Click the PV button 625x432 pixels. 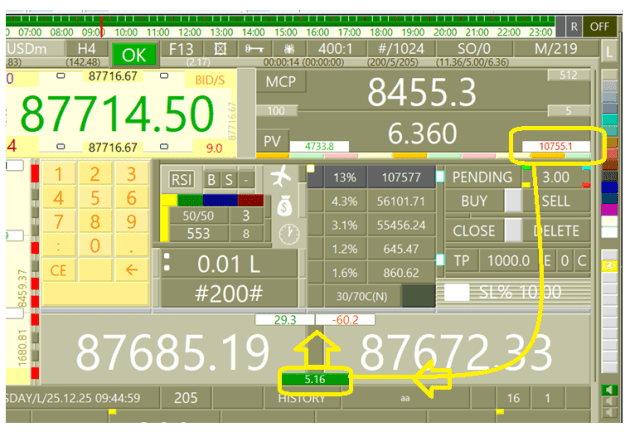click(x=272, y=141)
